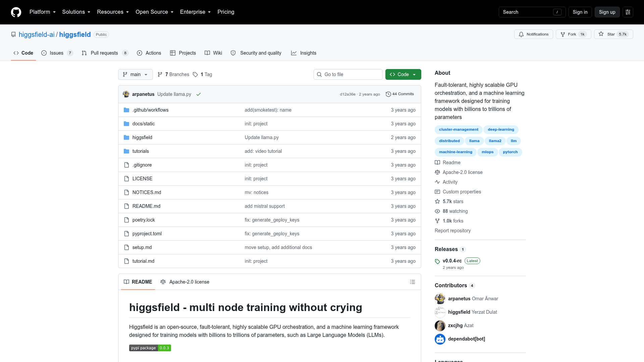Viewport: 644px width, 362px height.
Task: Open the Actions tab
Action: (149, 53)
